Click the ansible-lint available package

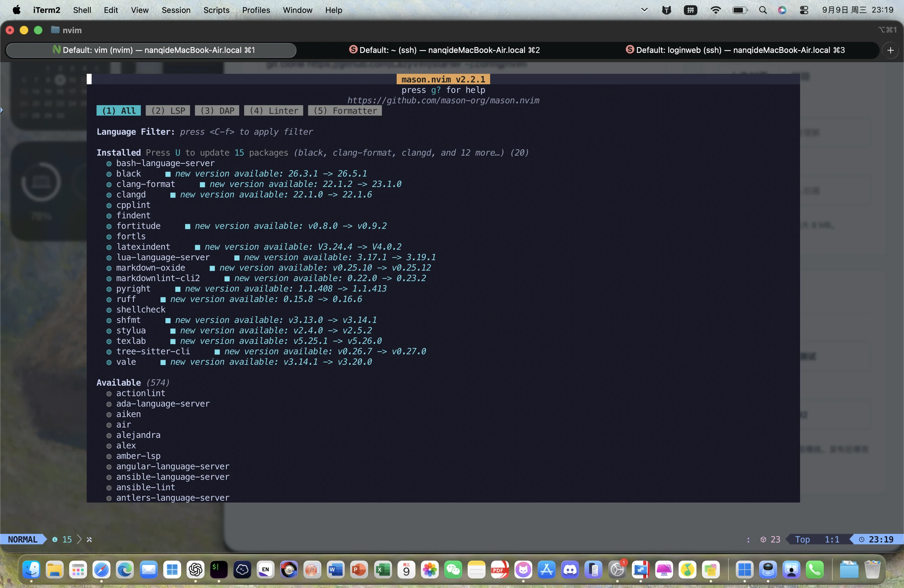point(141,487)
